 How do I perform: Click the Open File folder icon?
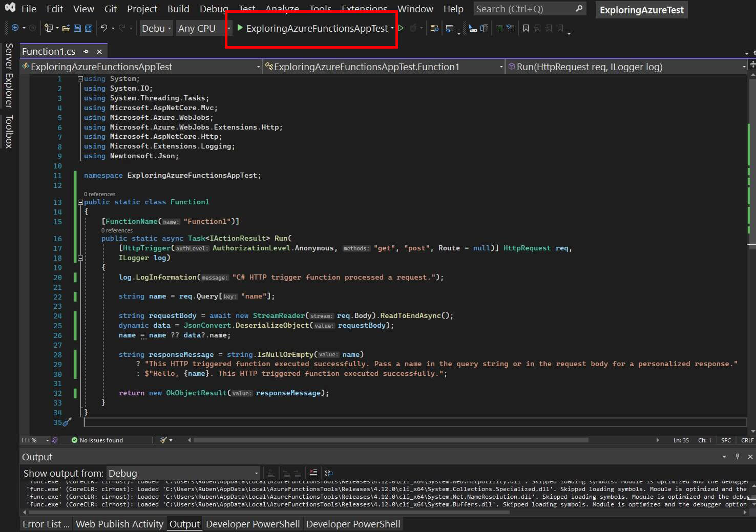66,28
